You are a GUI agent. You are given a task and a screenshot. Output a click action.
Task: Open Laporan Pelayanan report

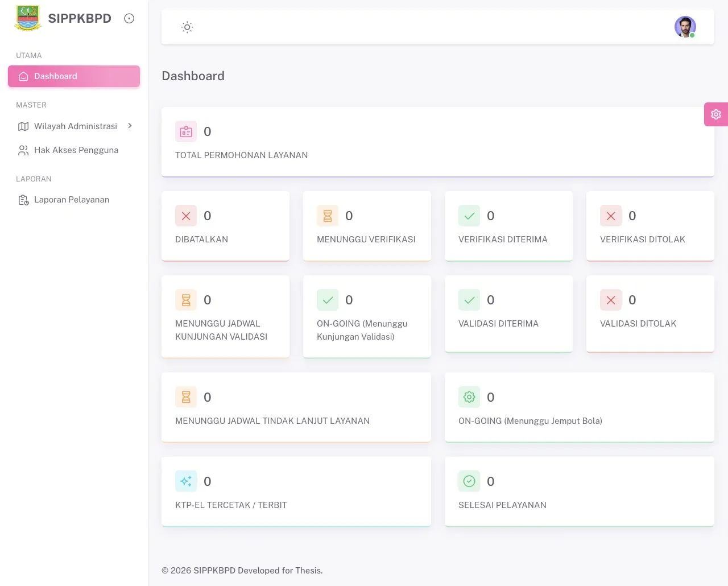coord(74,200)
